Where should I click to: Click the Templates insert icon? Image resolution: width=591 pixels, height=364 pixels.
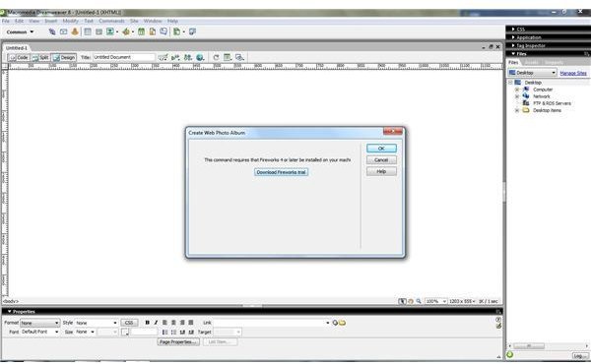click(176, 32)
